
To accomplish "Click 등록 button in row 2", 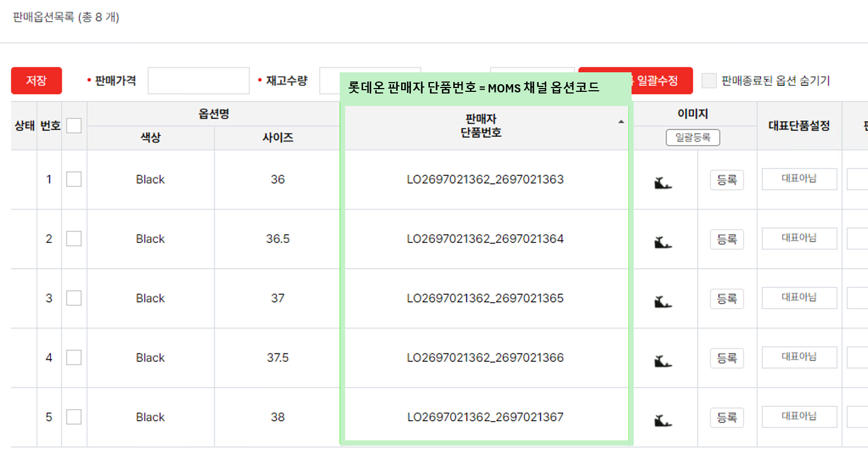I will [727, 239].
